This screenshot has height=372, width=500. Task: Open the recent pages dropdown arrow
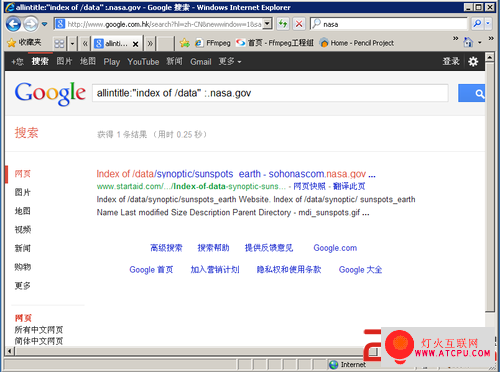pyautogui.click(x=44, y=24)
